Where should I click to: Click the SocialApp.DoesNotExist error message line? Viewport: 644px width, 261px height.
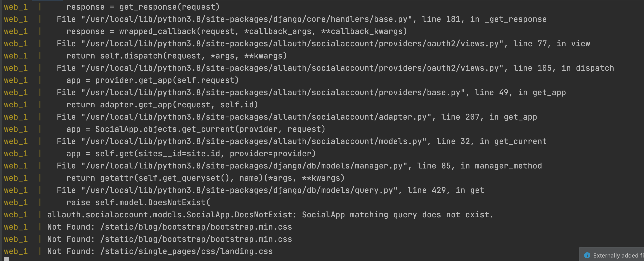tap(270, 215)
